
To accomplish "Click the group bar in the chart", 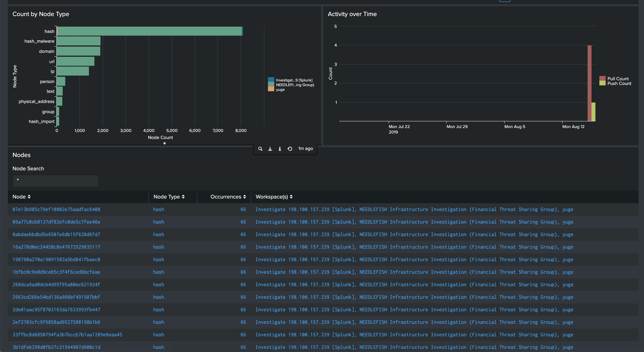I will click(58, 111).
